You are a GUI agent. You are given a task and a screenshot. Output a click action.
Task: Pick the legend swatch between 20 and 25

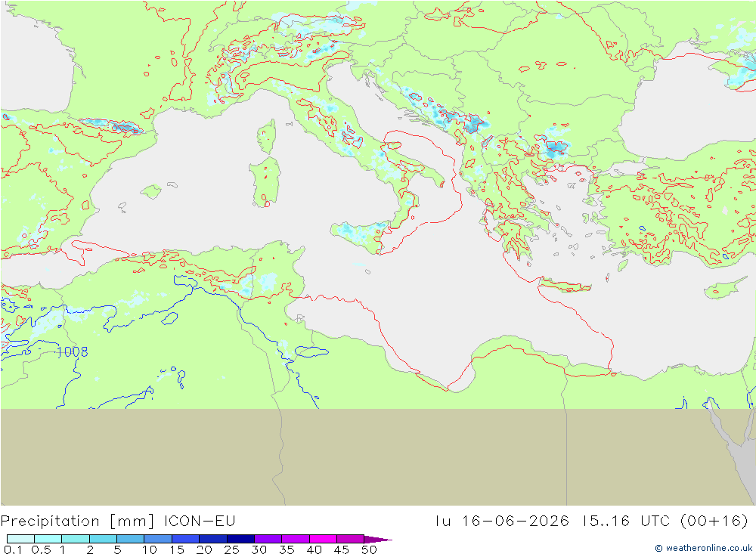pos(213,539)
